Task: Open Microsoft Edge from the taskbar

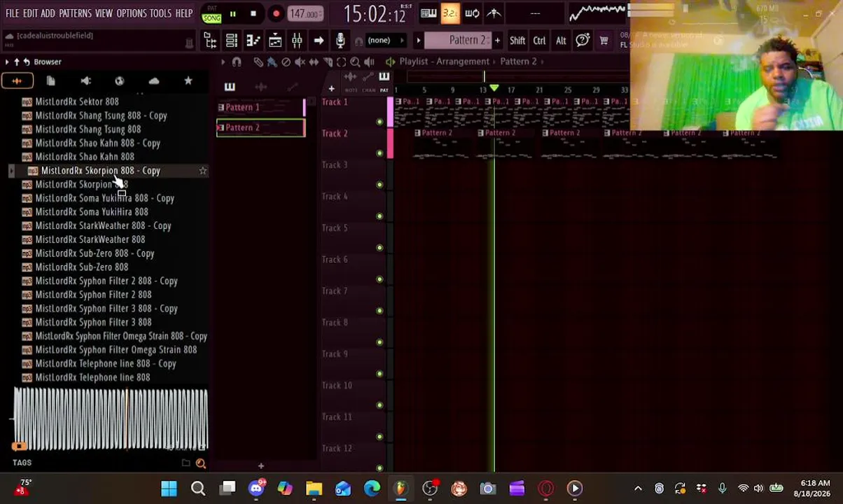Action: pyautogui.click(x=372, y=489)
